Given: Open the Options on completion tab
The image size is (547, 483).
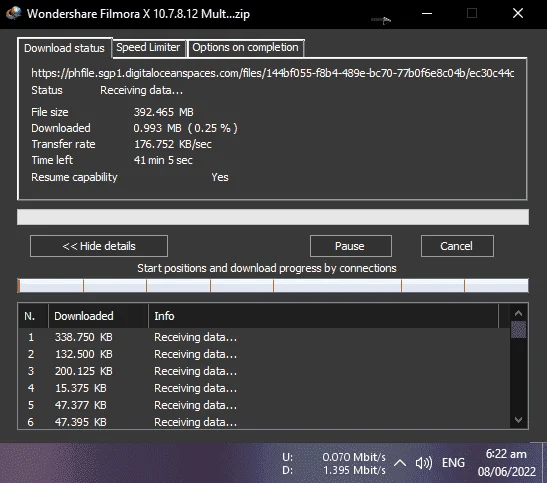Looking at the screenshot, I should click(246, 47).
